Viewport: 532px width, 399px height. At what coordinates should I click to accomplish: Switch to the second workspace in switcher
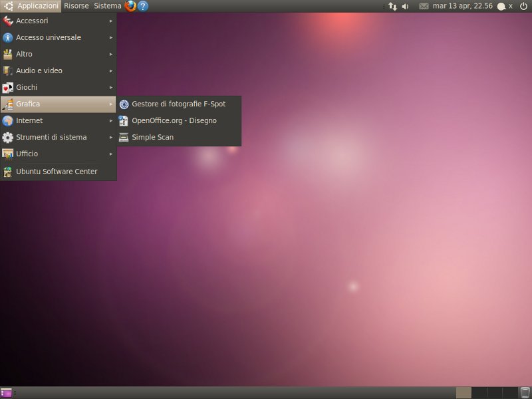coord(479,392)
